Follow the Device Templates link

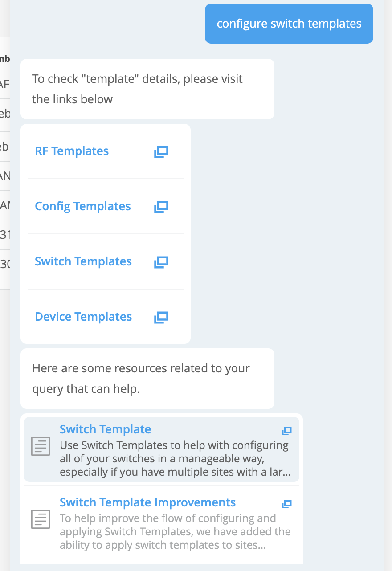(x=83, y=317)
